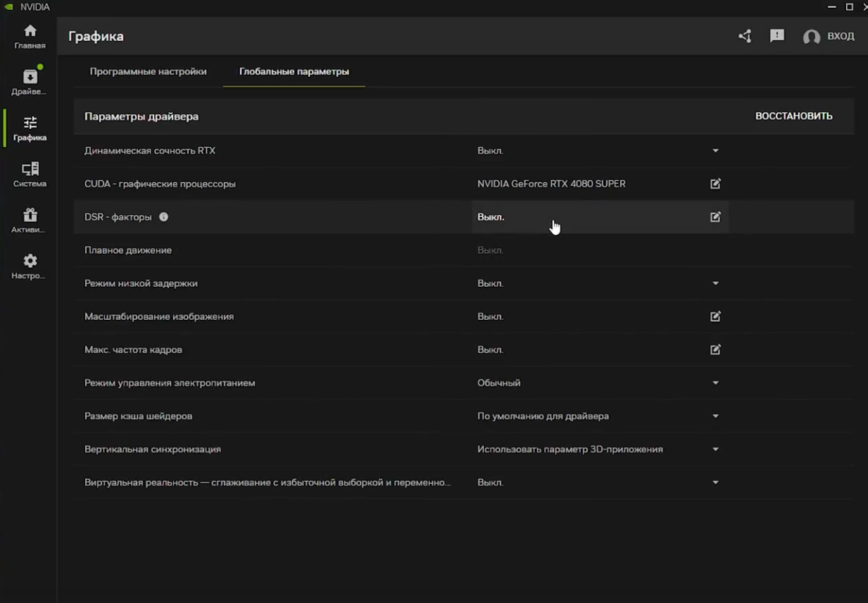Viewport: 868px width, 603px height.
Task: Select the Глобальные параметры tab
Action: click(x=294, y=71)
